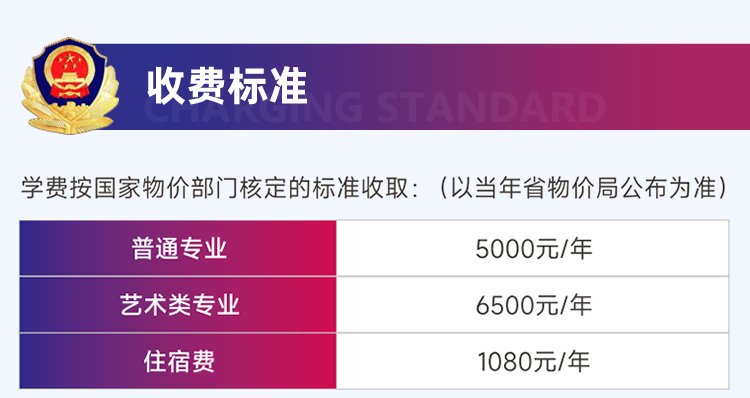Click the empty red end of header banner
The width and height of the screenshot is (750, 398).
pos(679,87)
